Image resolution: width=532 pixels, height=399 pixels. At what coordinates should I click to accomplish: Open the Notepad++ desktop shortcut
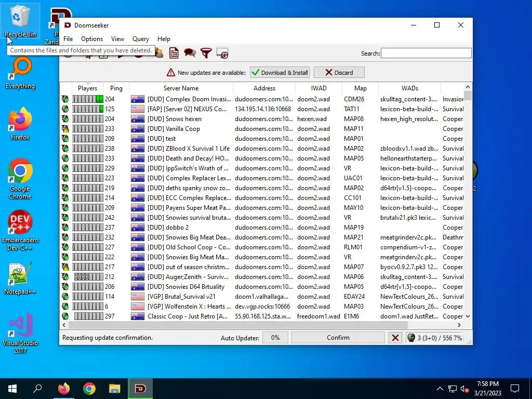pyautogui.click(x=20, y=278)
